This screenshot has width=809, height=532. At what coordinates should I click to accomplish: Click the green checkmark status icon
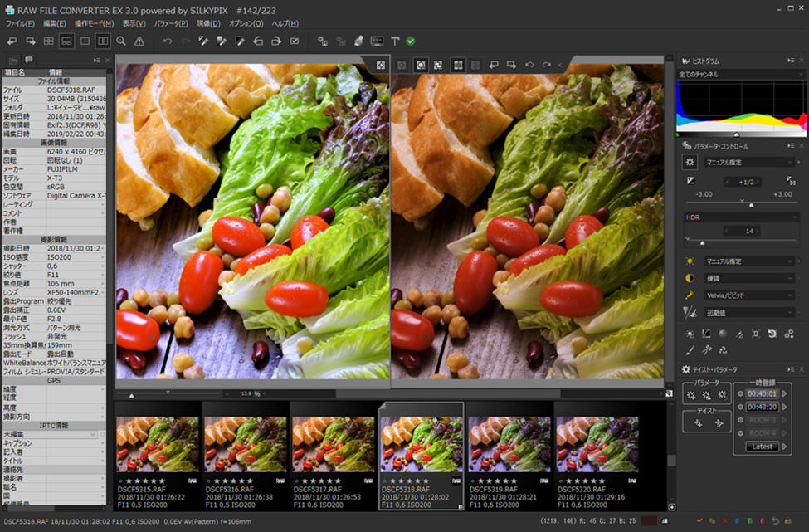click(x=411, y=41)
